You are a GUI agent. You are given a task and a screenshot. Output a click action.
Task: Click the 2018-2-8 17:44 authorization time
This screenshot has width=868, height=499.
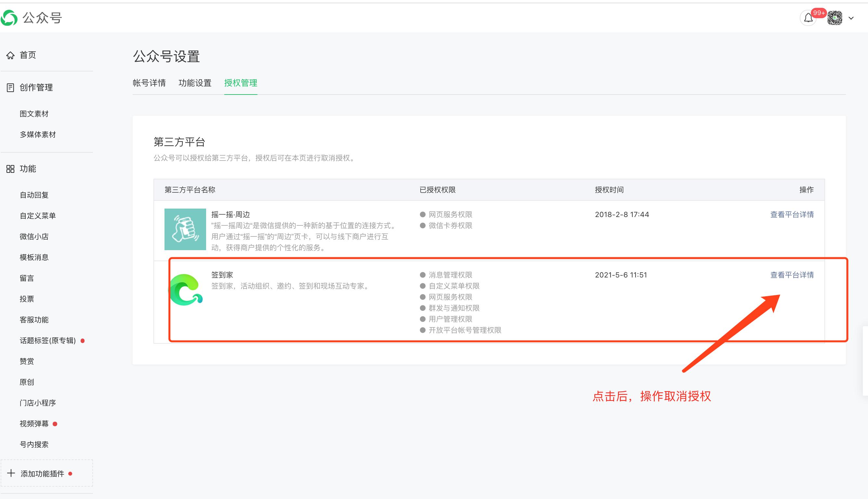pyautogui.click(x=622, y=214)
